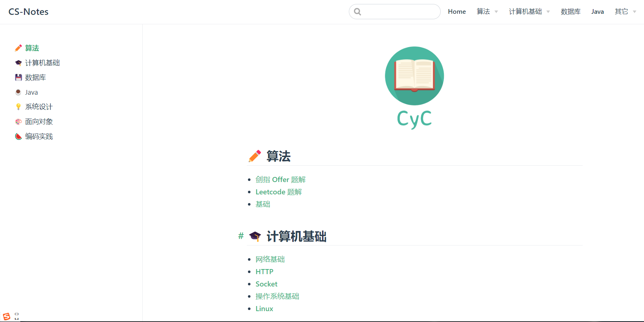Click the coffee icon beside sidebar Java
This screenshot has height=322, width=644.
18,92
